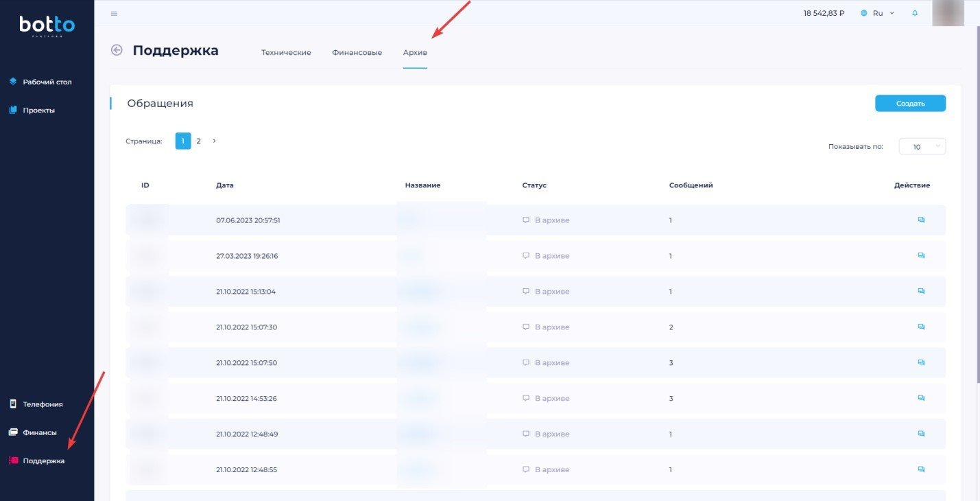Select the Архив tab
This screenshot has height=501, width=980.
pyautogui.click(x=415, y=53)
